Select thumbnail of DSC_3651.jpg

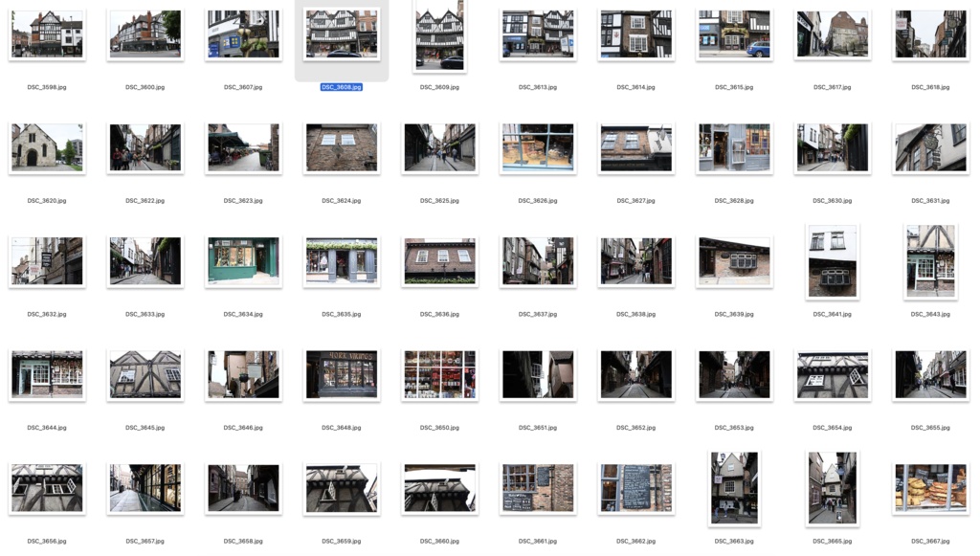coord(538,375)
